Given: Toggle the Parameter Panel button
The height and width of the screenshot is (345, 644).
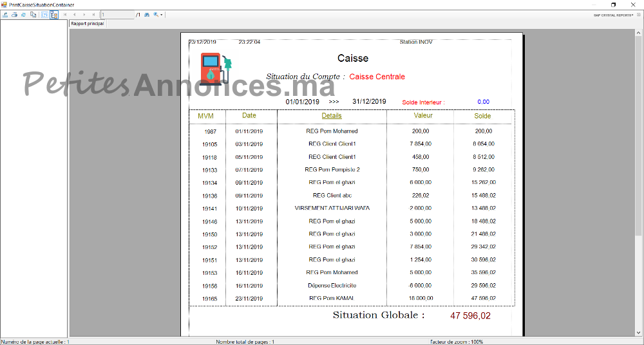Looking at the screenshot, I should coord(44,15).
